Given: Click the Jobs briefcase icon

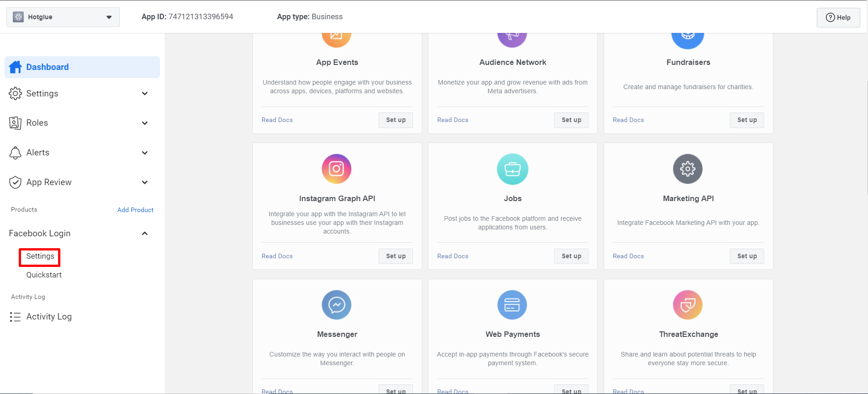Looking at the screenshot, I should pyautogui.click(x=513, y=169).
